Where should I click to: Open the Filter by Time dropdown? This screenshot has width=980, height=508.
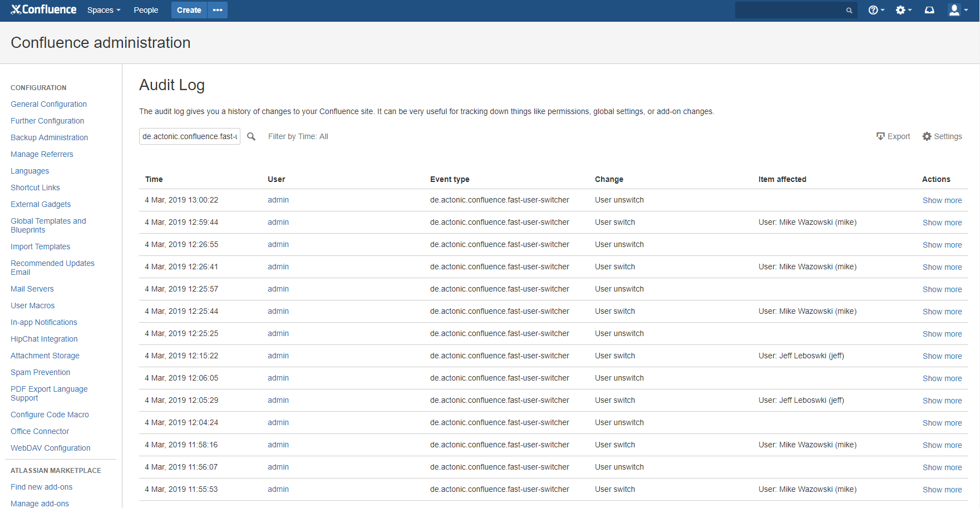298,136
